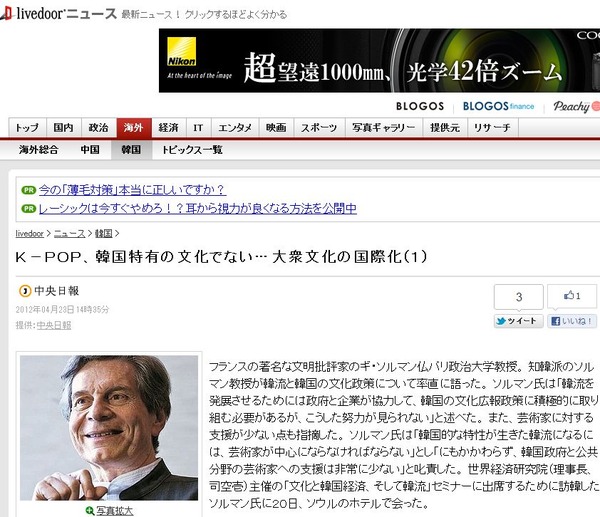The width and height of the screenshot is (600, 517).
Task: Click the green PR icon beside レーシック
Action: 28,209
